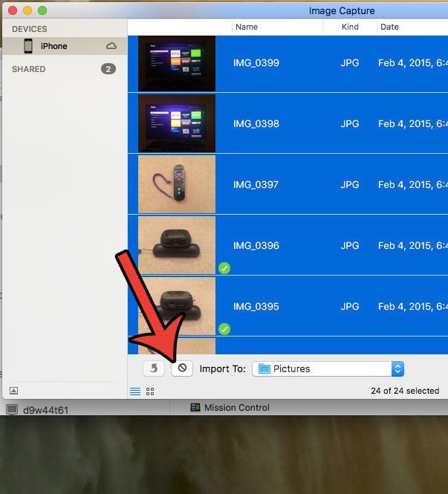This screenshot has width=448, height=494.
Task: Click the IMG_0399 file name
Action: tap(256, 63)
